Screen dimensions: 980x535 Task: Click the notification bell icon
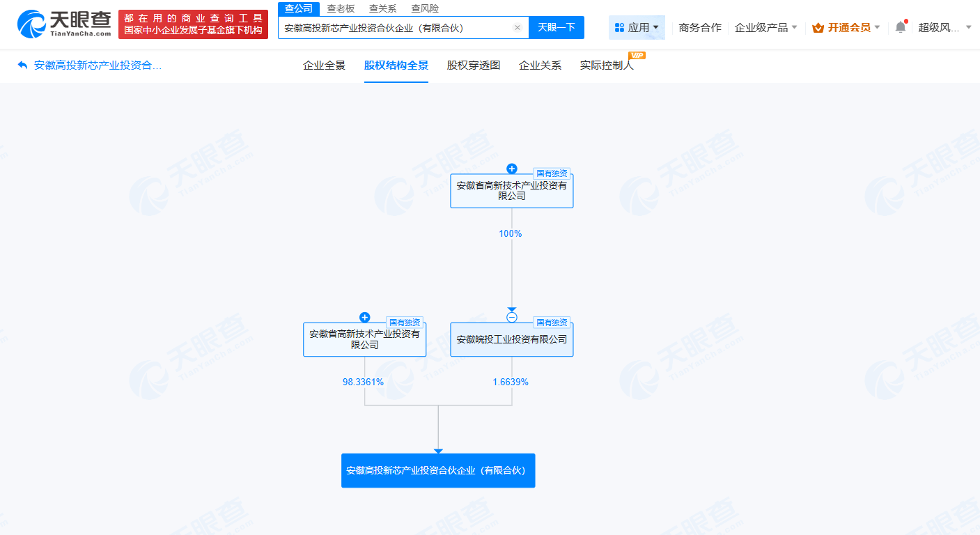tap(899, 26)
